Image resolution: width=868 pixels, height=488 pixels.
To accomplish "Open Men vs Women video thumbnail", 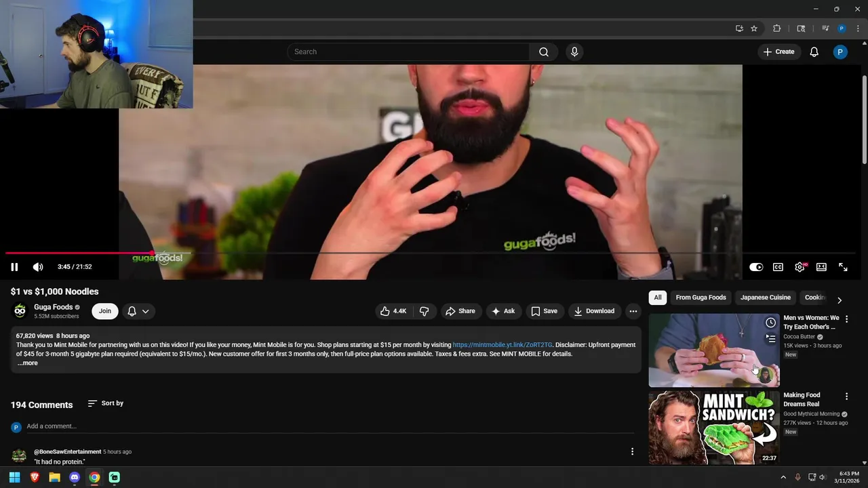I will (x=714, y=350).
